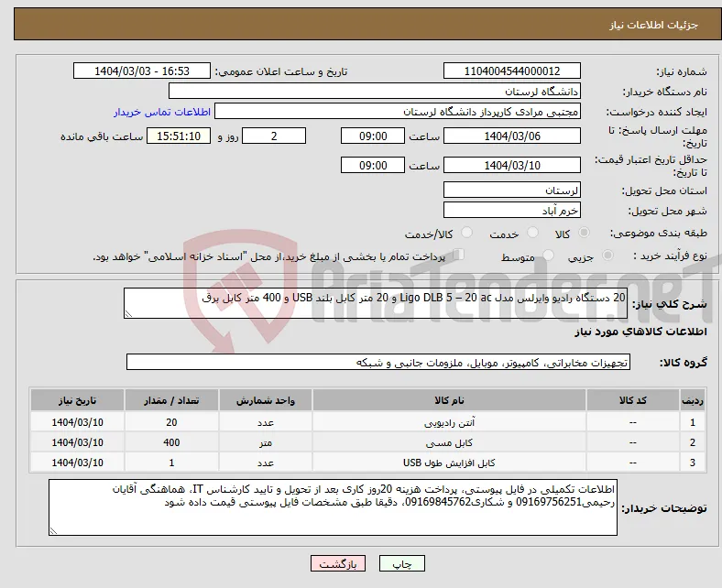
Task: Click the دانشگاه لرستان buyer name field
Action: (375, 92)
